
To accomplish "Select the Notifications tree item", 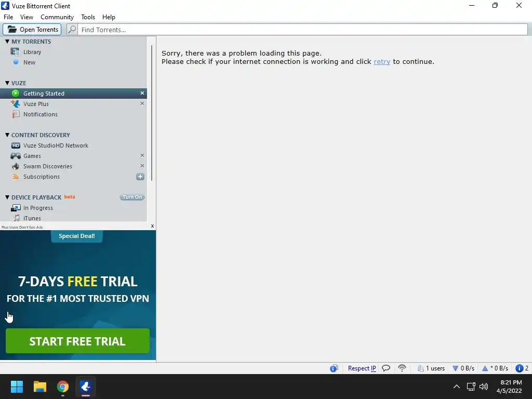I will 73,114.
